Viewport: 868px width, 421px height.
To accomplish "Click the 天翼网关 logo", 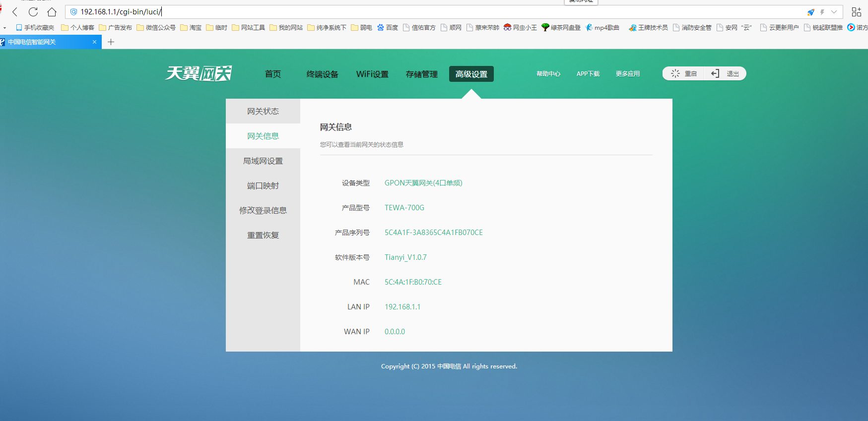I will pos(199,73).
